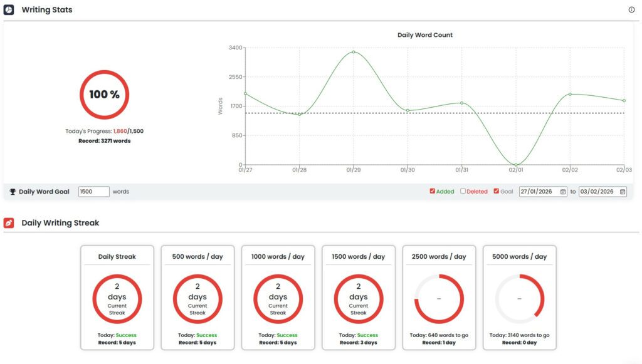Click the Daily Writing Streak pen icon
The width and height of the screenshot is (642, 364).
click(x=9, y=222)
